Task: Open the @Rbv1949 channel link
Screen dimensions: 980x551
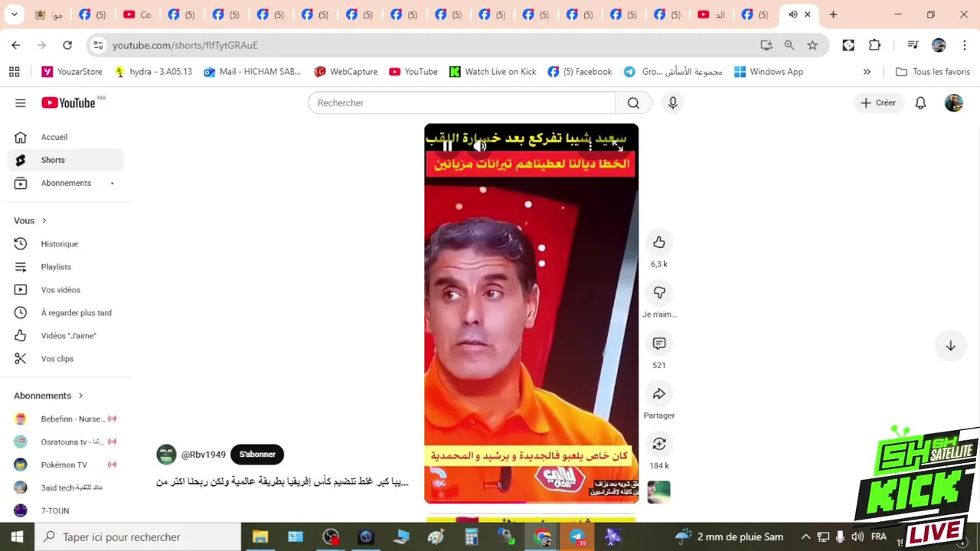Action: pyautogui.click(x=203, y=455)
